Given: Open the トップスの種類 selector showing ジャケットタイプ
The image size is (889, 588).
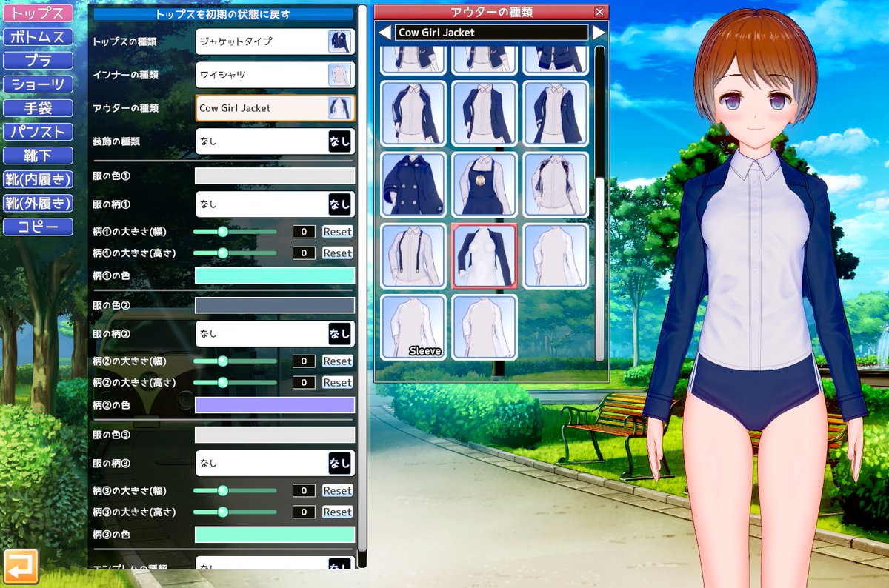Looking at the screenshot, I should (275, 41).
